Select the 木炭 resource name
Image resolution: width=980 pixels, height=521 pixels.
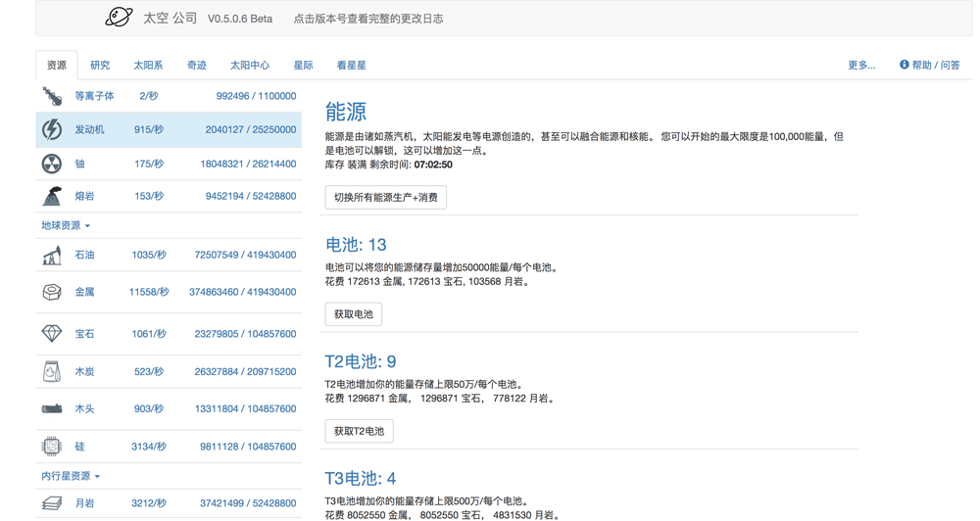click(84, 372)
